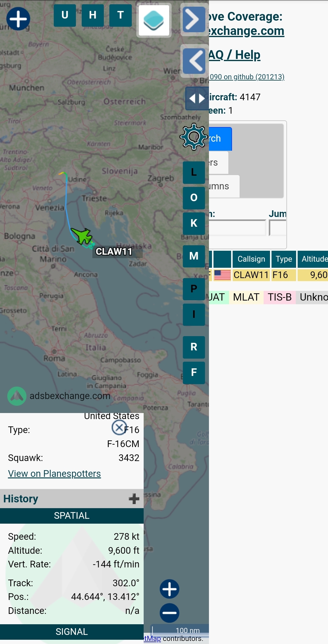Click the altitude value 9,600 ft
Screen dimensions: 328x644
[x=124, y=550]
